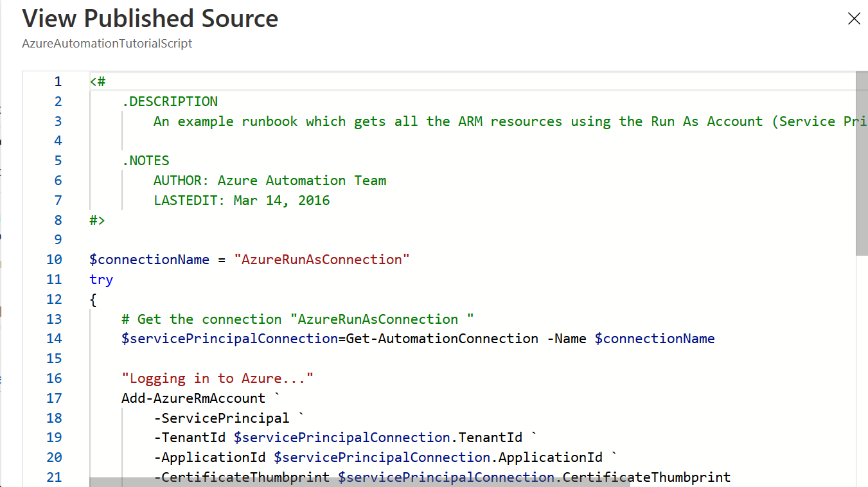Click the opening curly brace on line 12
Image resolution: width=868 pixels, height=487 pixels.
click(x=94, y=299)
